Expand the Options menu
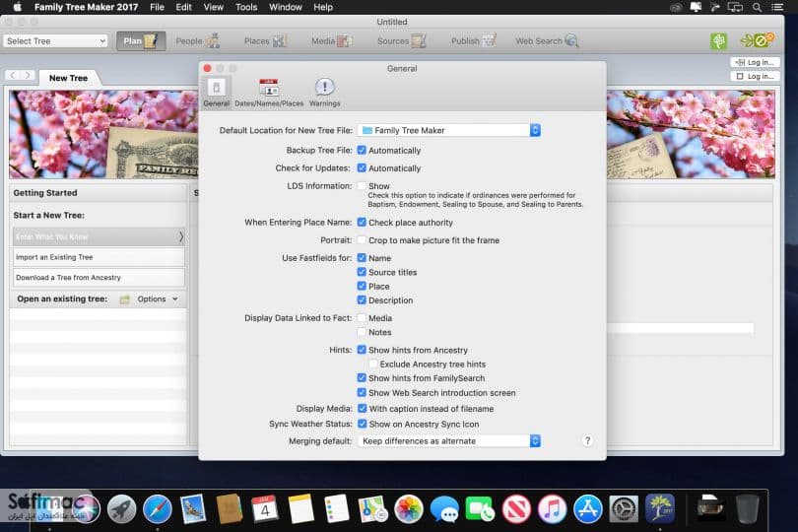This screenshot has height=532, width=798. [x=158, y=299]
